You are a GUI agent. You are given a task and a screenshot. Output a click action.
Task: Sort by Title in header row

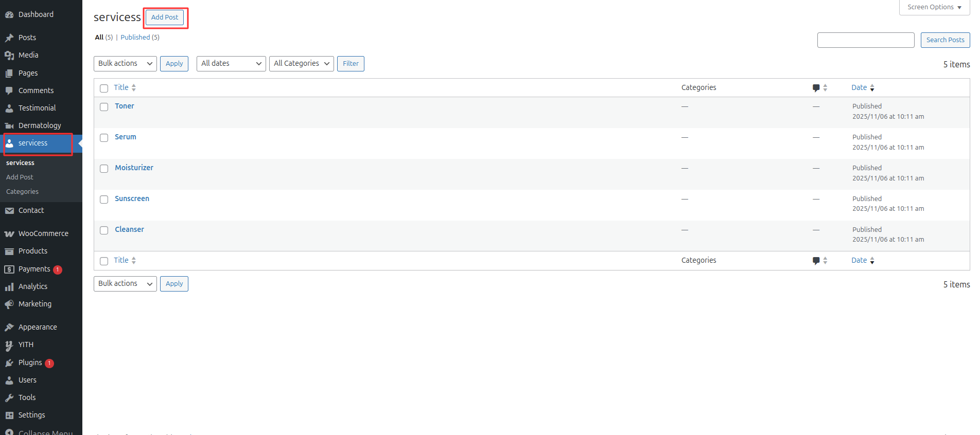coord(125,88)
